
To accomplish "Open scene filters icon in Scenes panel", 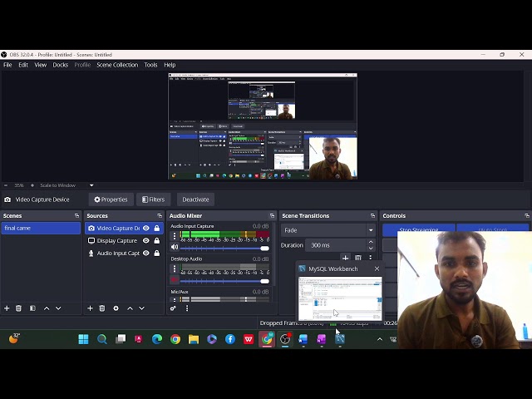I will click(32, 308).
